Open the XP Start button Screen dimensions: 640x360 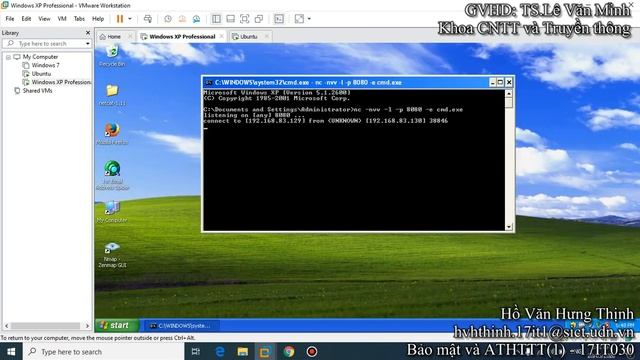(x=117, y=325)
